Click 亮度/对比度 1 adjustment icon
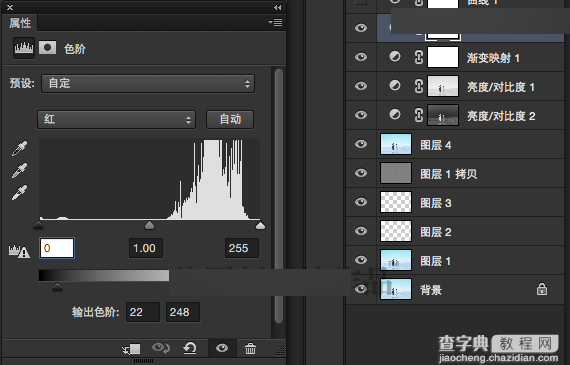The image size is (570, 365). click(x=395, y=85)
